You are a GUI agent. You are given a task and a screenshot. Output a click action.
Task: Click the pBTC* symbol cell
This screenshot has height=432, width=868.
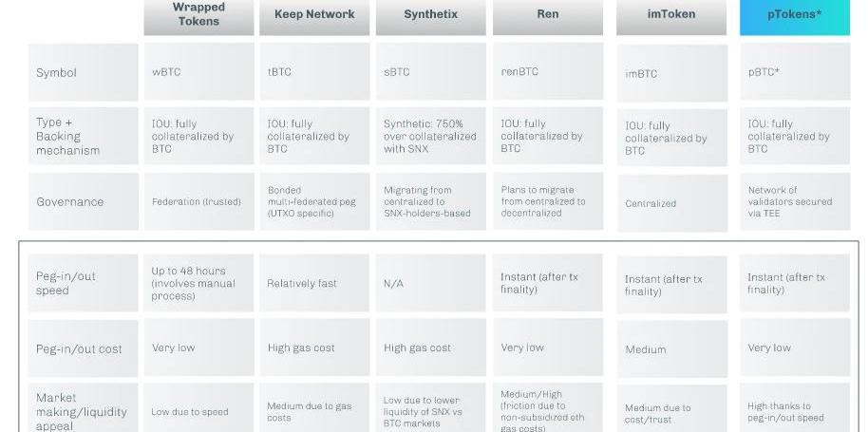[x=794, y=72]
